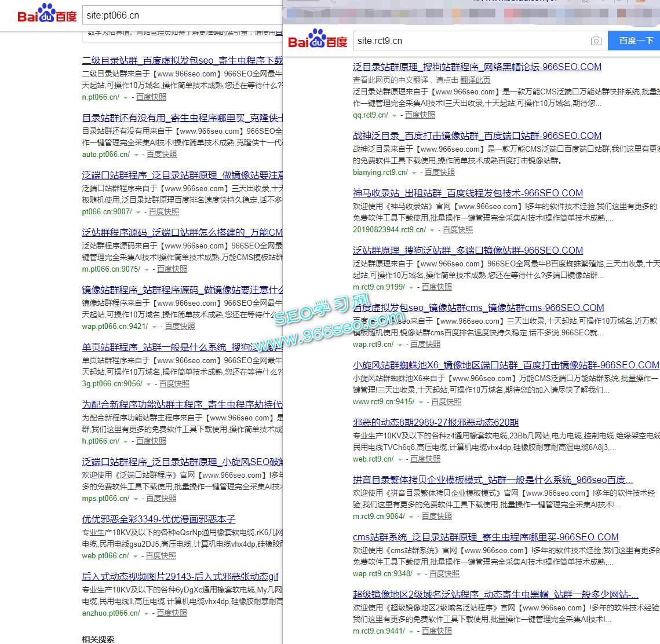The height and width of the screenshot is (644, 660).
Task: Open the result 泛目录站群原理_搜狗站群程序
Action: (x=477, y=67)
